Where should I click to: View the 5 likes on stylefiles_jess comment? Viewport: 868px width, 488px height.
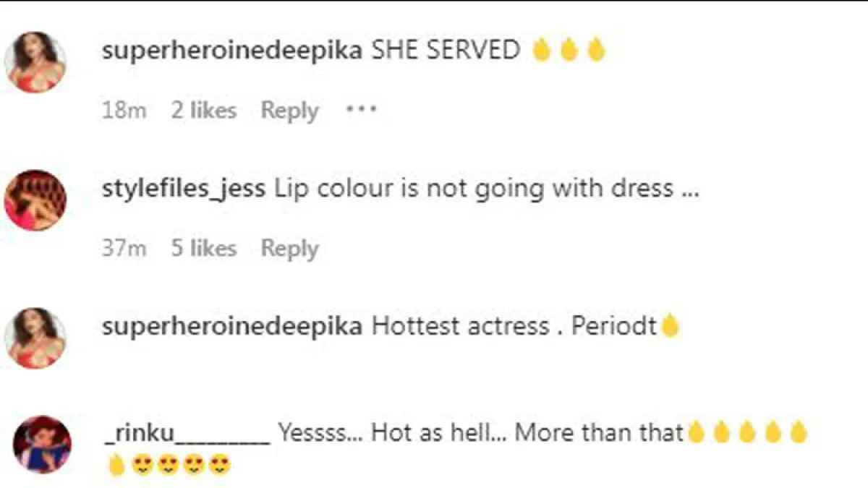203,248
